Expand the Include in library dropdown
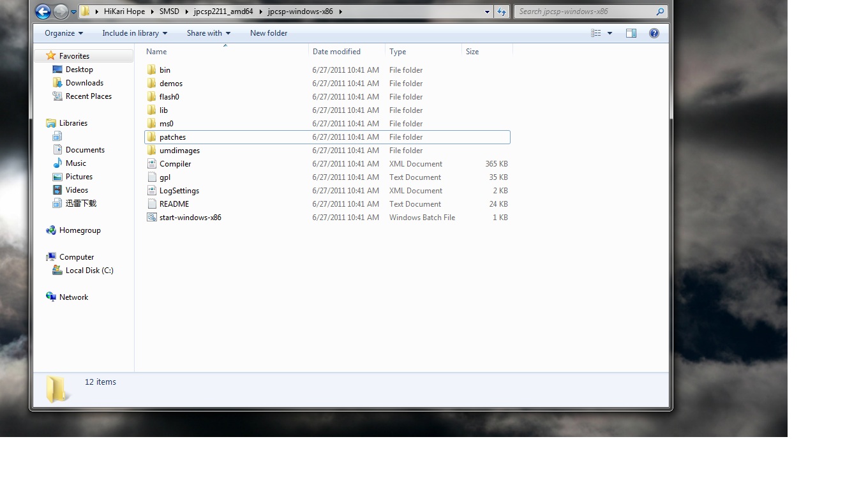 pyautogui.click(x=134, y=33)
